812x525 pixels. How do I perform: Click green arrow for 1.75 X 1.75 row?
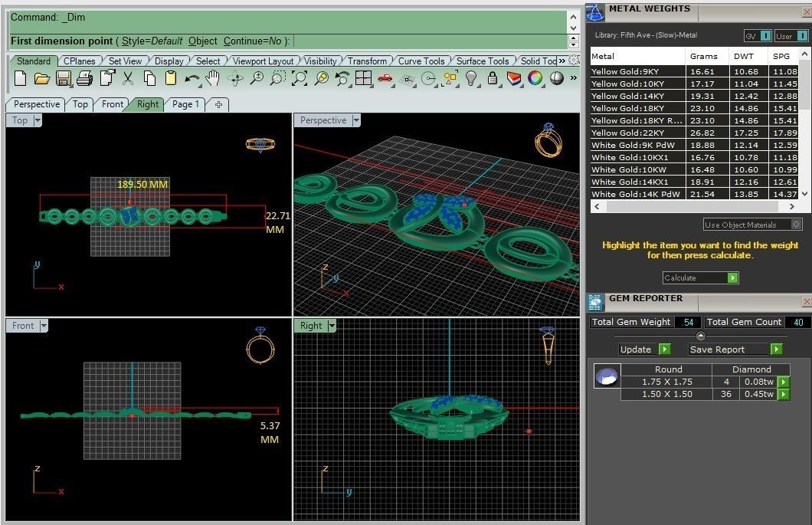[784, 382]
